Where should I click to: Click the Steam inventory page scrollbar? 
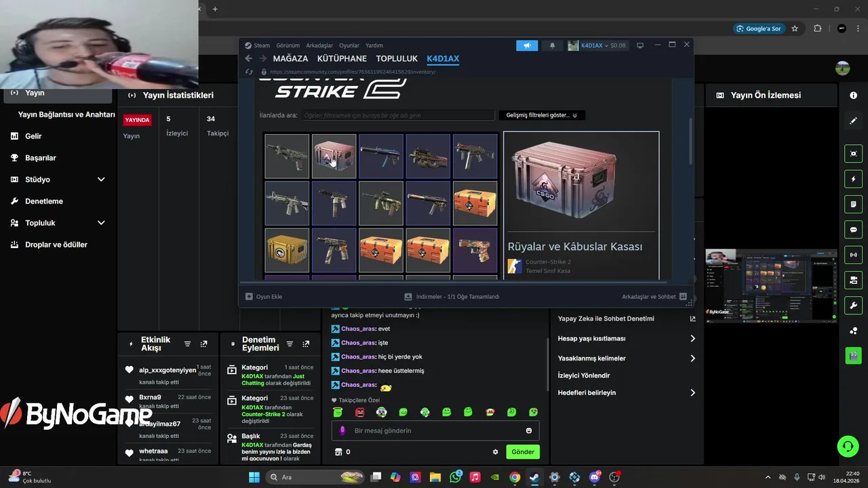[x=691, y=142]
